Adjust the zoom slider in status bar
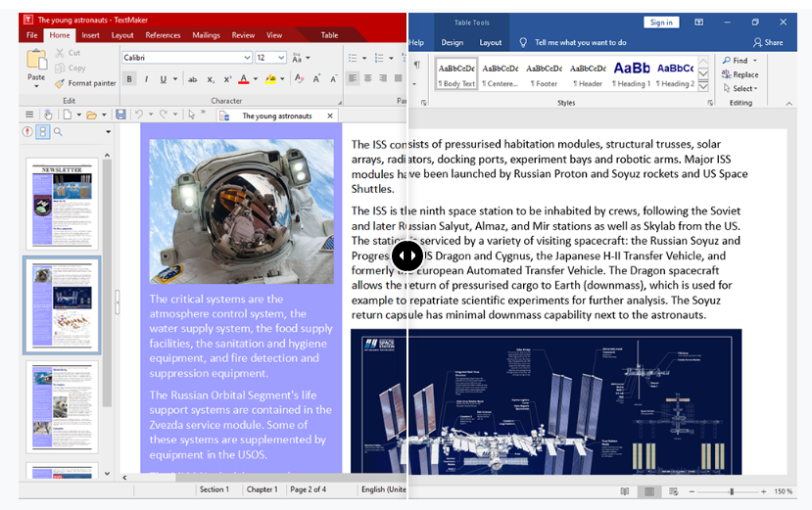Image resolution: width=812 pixels, height=510 pixels. 731,491
